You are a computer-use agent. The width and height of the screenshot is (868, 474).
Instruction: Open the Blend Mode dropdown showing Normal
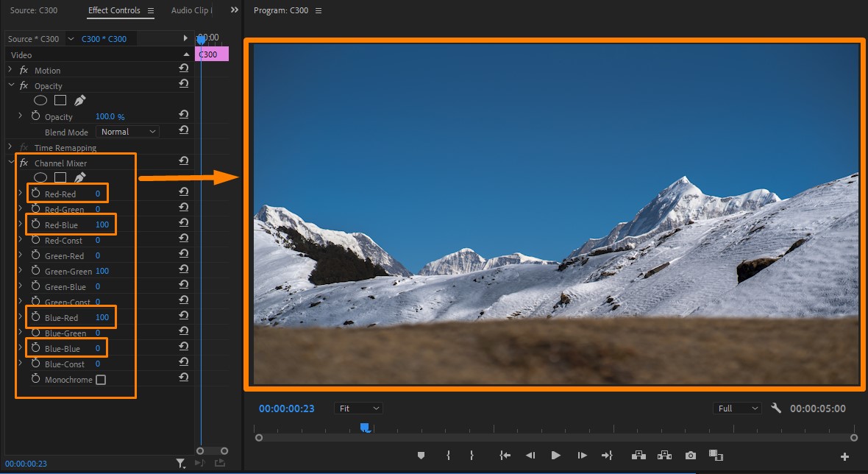click(x=127, y=131)
